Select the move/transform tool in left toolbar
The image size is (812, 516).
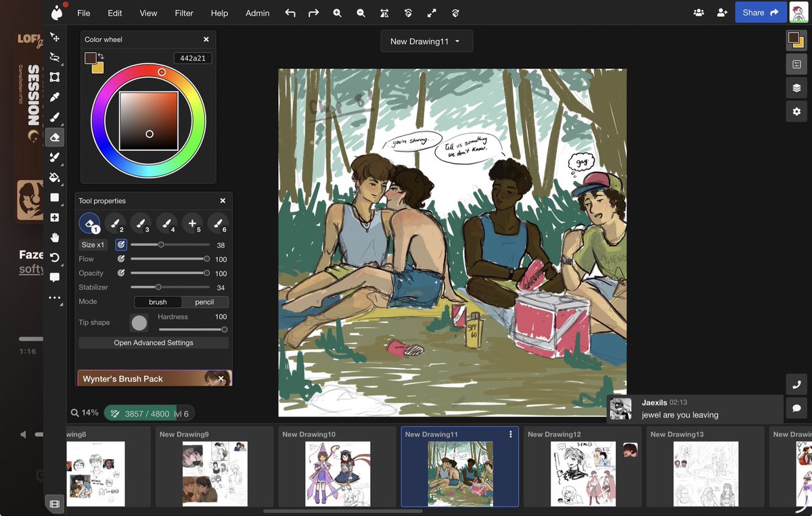click(55, 37)
